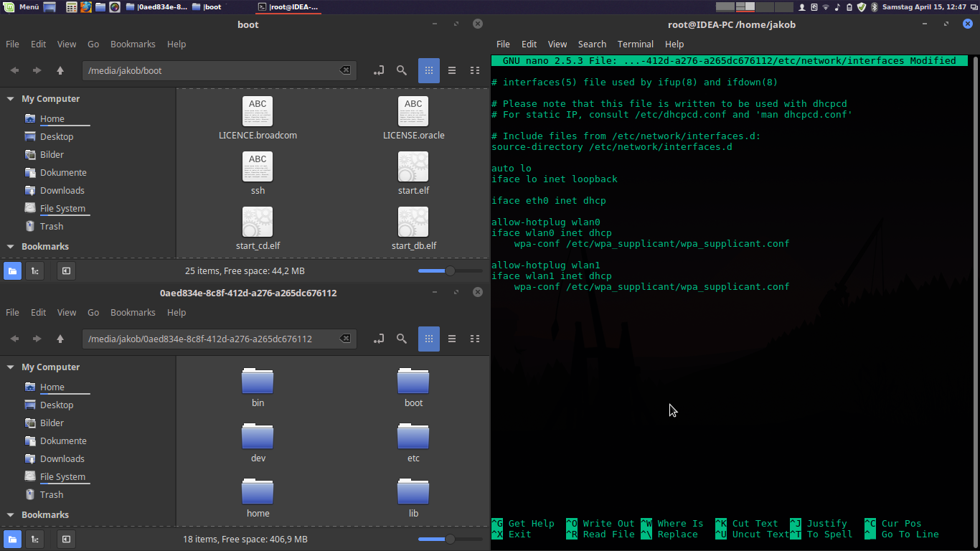Open search in the 0aed834e window
The image size is (980, 551).
tap(402, 339)
